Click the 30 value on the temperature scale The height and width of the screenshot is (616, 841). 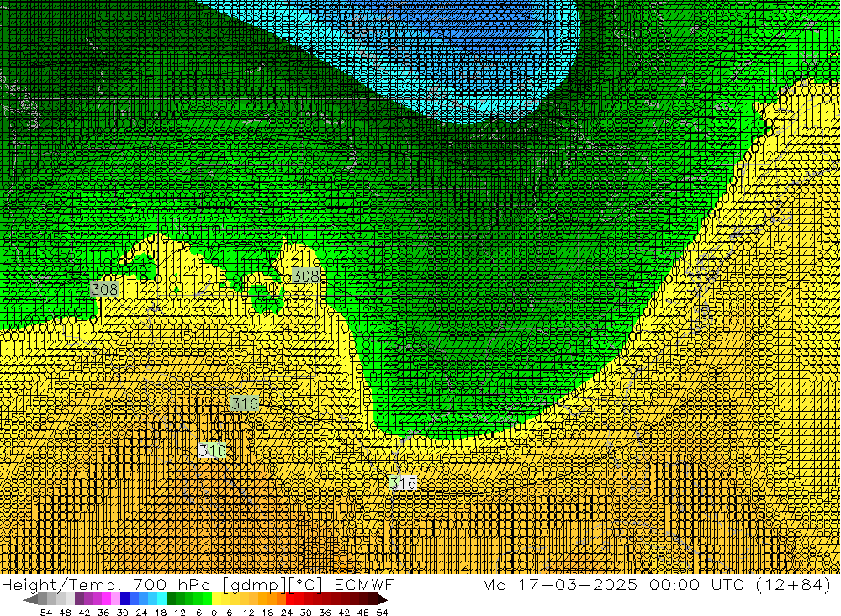[x=306, y=613]
